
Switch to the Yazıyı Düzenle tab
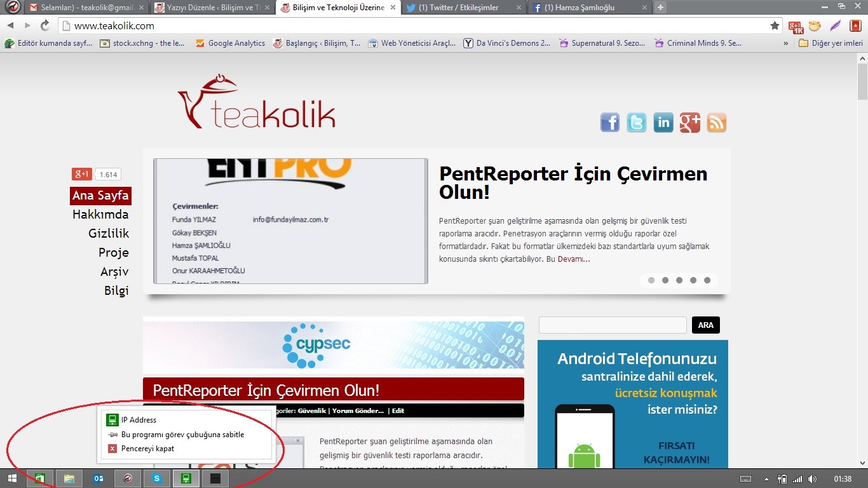click(x=213, y=8)
